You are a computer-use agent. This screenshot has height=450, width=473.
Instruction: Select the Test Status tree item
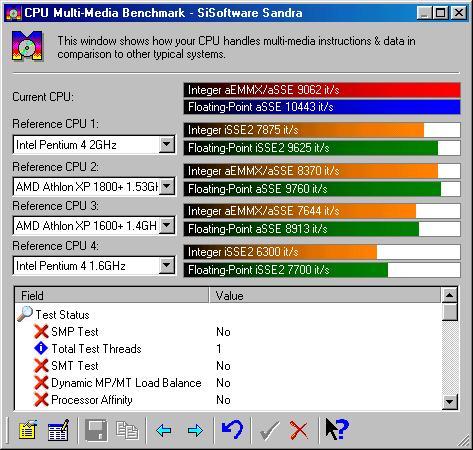[x=62, y=315]
